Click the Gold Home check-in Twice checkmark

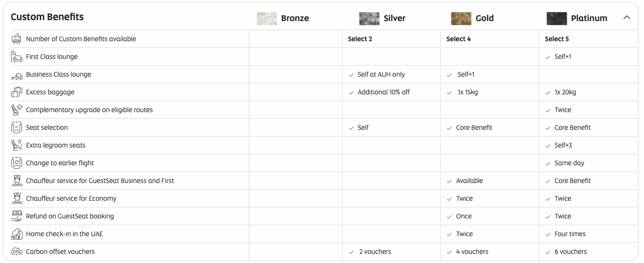pos(449,234)
